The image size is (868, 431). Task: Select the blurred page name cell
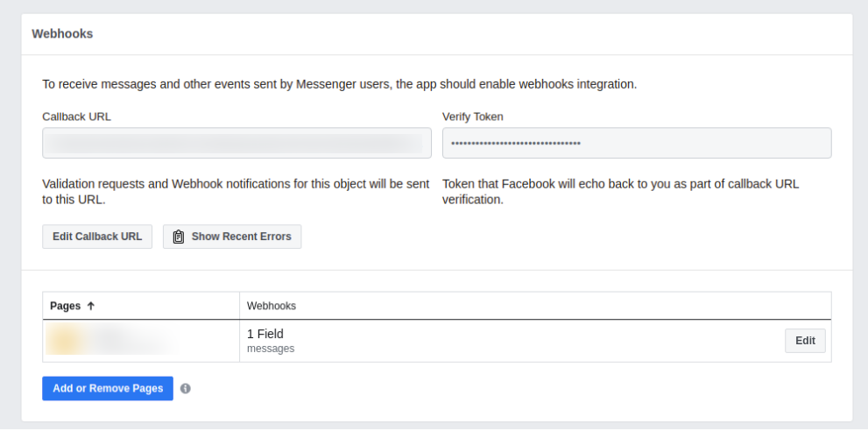point(141,342)
